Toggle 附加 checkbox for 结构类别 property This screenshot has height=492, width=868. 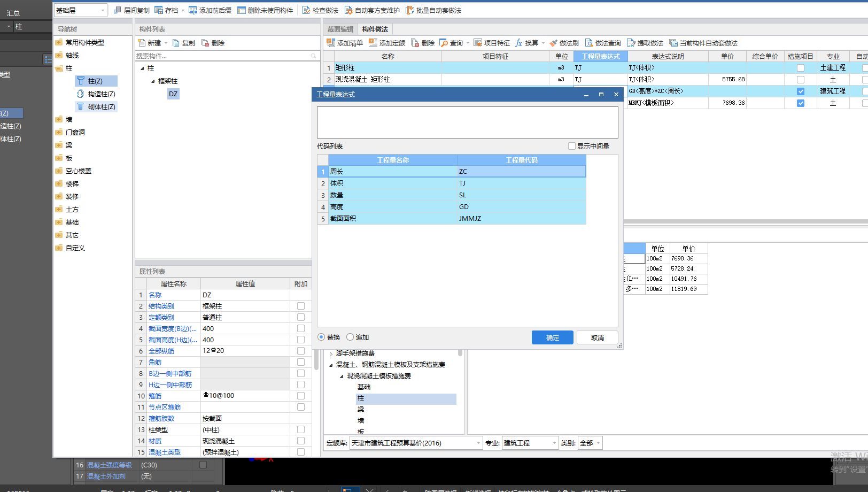pyautogui.click(x=301, y=306)
